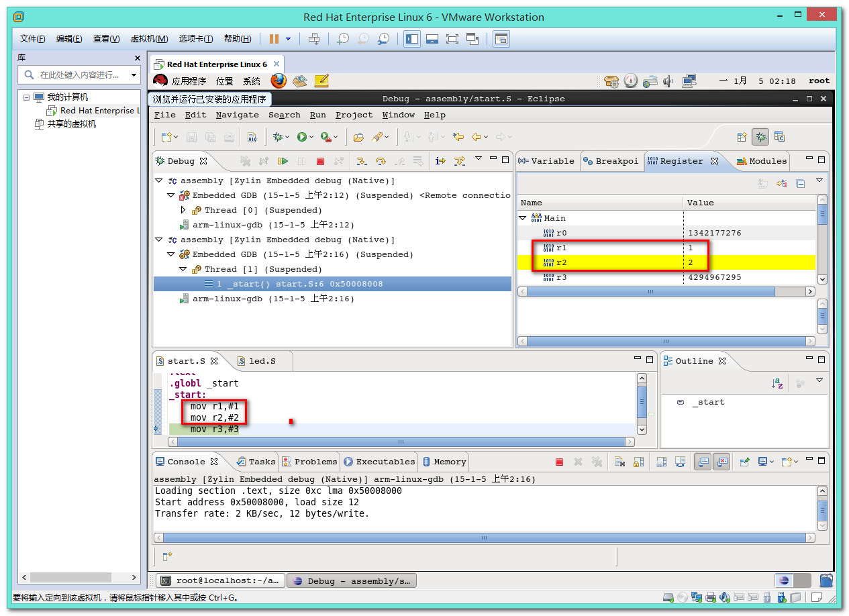
Task: Switch to the Breakpoi tab
Action: [611, 161]
